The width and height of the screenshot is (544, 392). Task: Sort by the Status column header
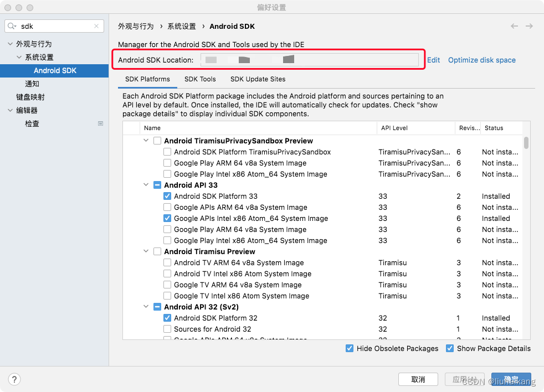(501, 128)
